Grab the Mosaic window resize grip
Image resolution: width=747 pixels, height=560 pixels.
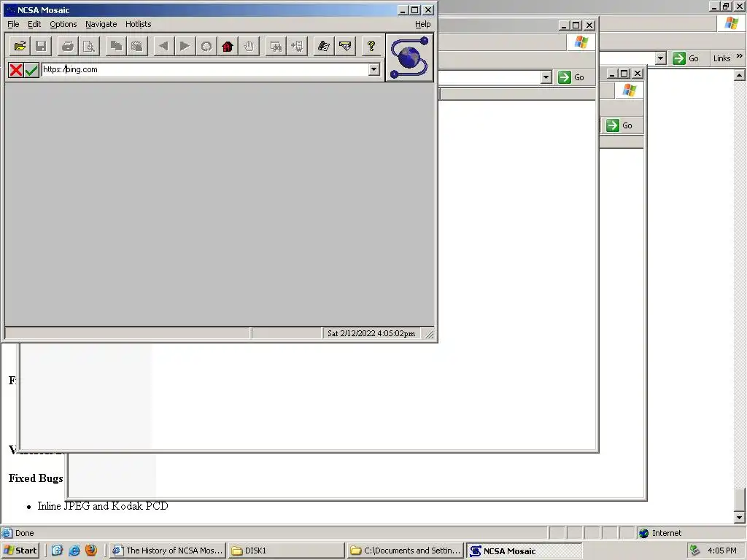pos(429,334)
